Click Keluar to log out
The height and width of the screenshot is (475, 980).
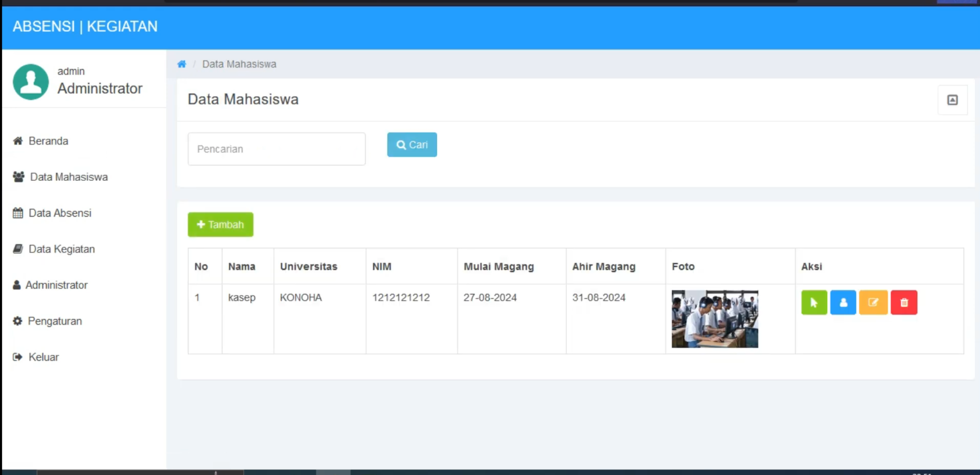pos(36,357)
